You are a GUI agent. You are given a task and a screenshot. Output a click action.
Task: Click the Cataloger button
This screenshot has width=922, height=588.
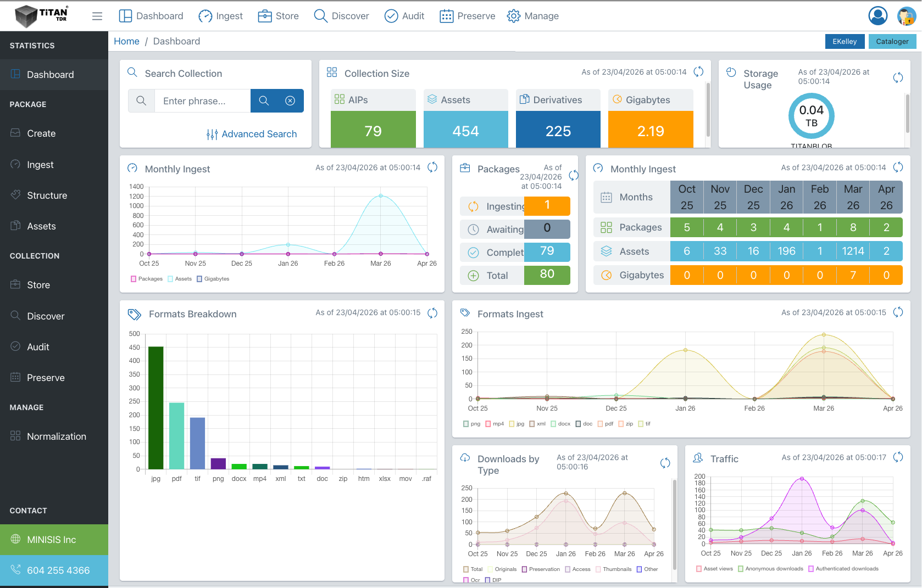pos(892,41)
